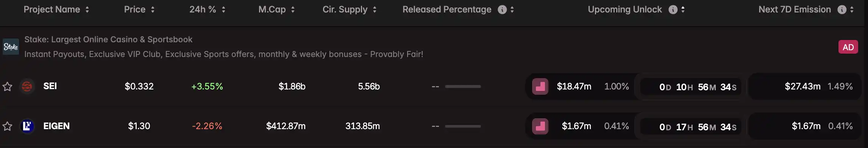Image resolution: width=868 pixels, height=148 pixels.
Task: Sort by 24h % change arrows
Action: [223, 10]
